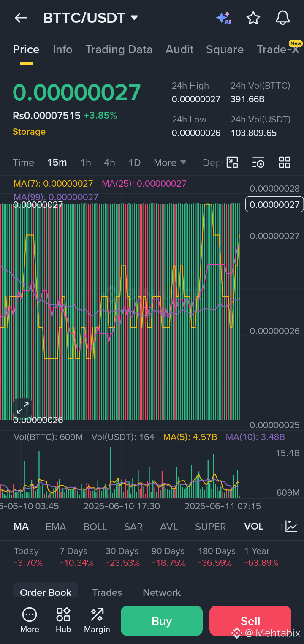Enable the EMA indicator

(56, 527)
